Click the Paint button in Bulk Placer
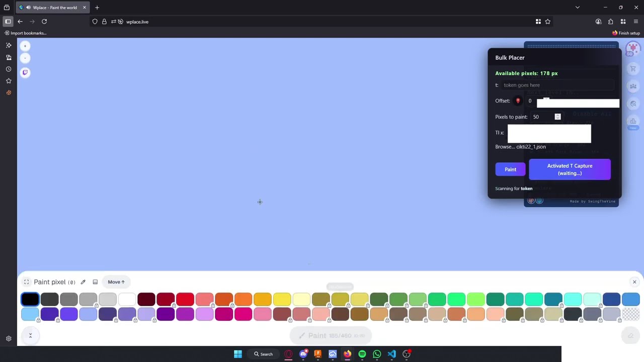644x362 pixels. pos(510,169)
